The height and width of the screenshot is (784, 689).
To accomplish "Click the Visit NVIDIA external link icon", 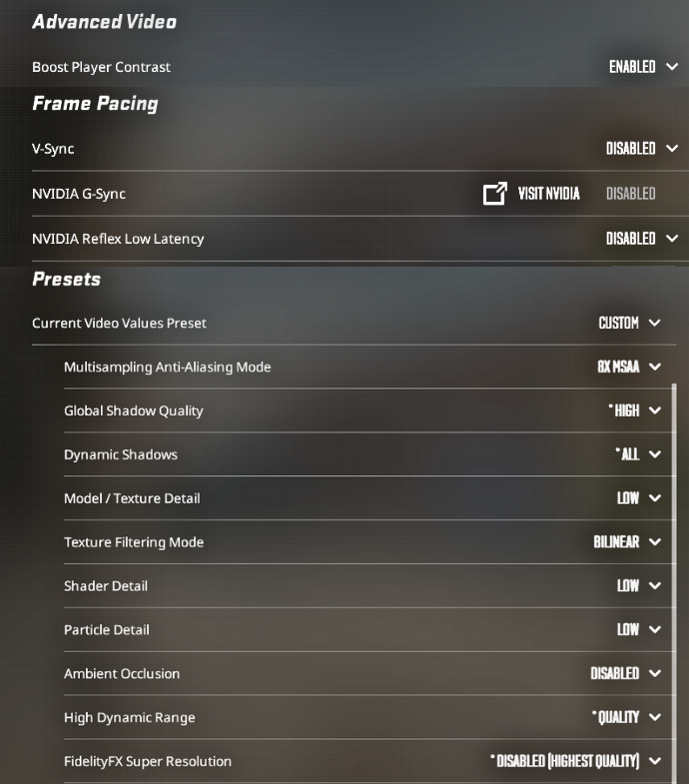I will pyautogui.click(x=495, y=194).
